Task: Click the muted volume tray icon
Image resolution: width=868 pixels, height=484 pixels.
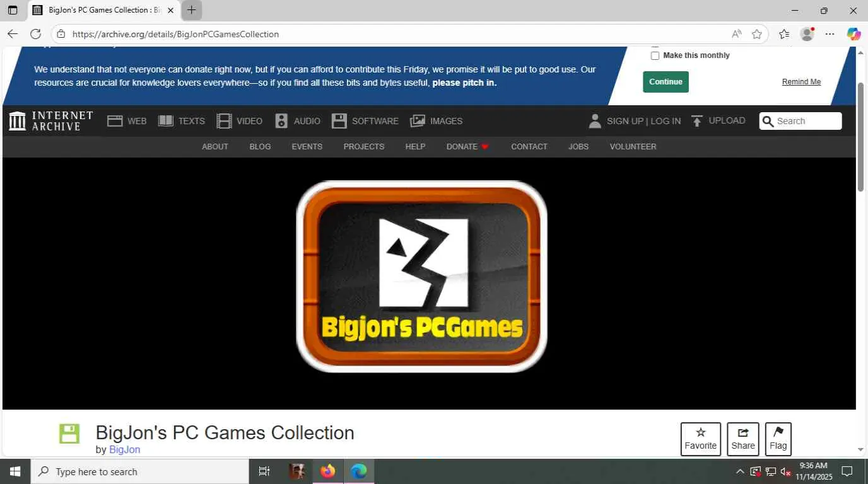Action: pos(786,471)
